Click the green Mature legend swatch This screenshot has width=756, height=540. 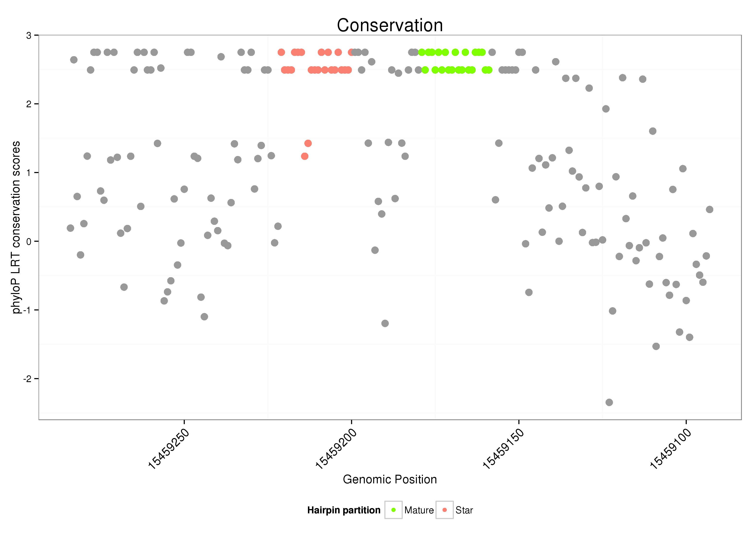tap(393, 510)
